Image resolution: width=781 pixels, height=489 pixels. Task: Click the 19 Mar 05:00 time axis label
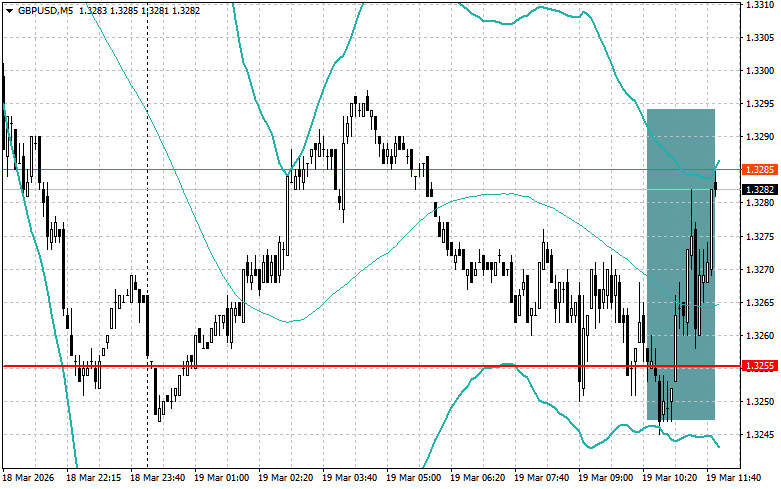(413, 478)
